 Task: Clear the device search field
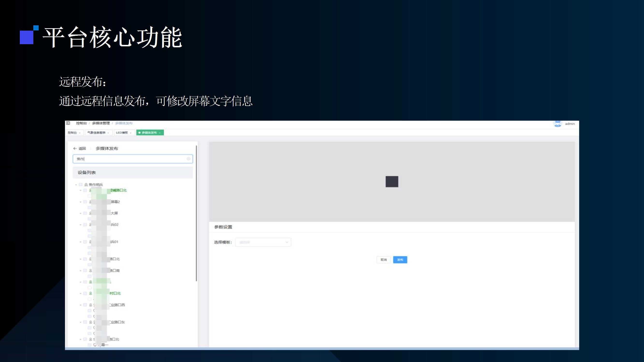(188, 159)
